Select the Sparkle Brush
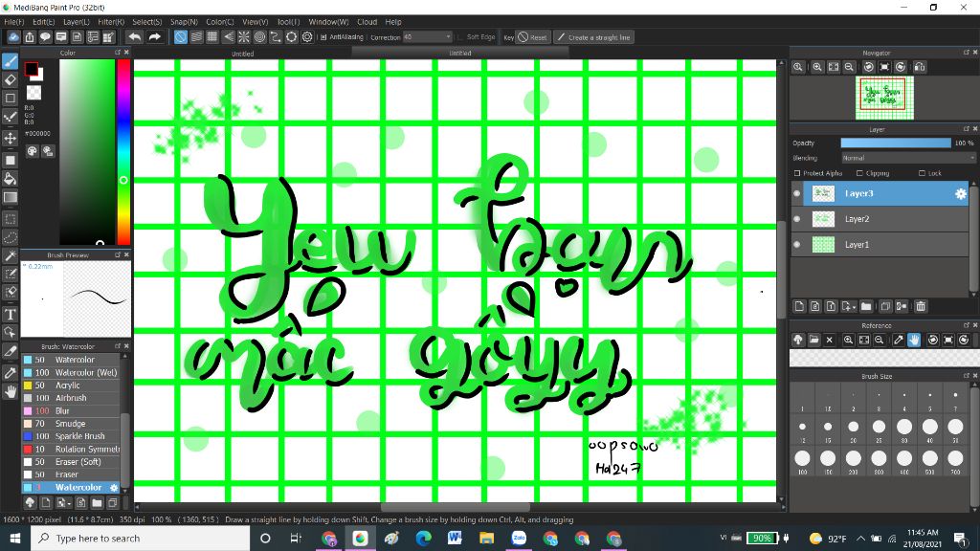The height and width of the screenshot is (551, 980). tap(71, 436)
